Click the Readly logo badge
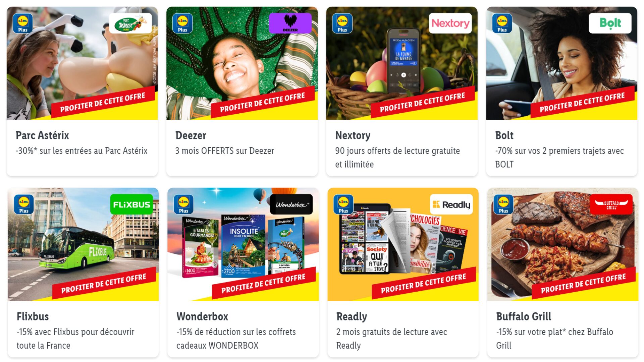 click(451, 204)
